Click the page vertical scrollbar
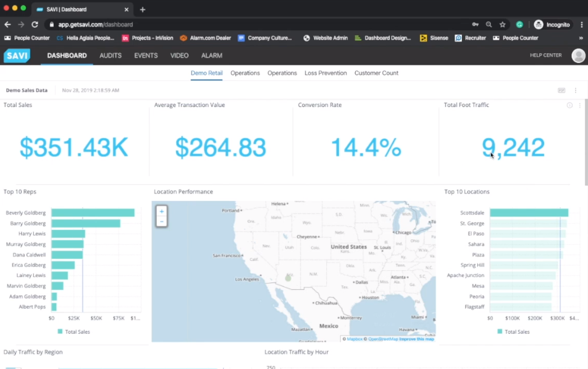This screenshot has height=369, width=588. click(x=586, y=143)
